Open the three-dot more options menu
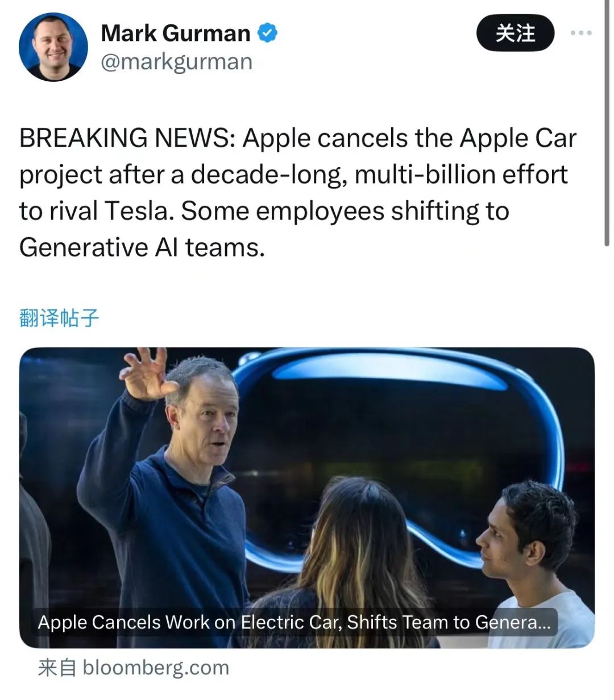 [581, 33]
